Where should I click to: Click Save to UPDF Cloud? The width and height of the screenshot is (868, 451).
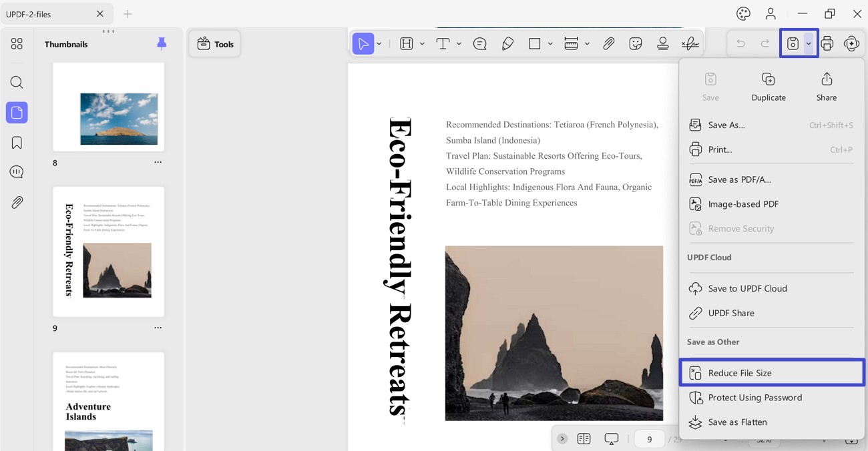[748, 288]
